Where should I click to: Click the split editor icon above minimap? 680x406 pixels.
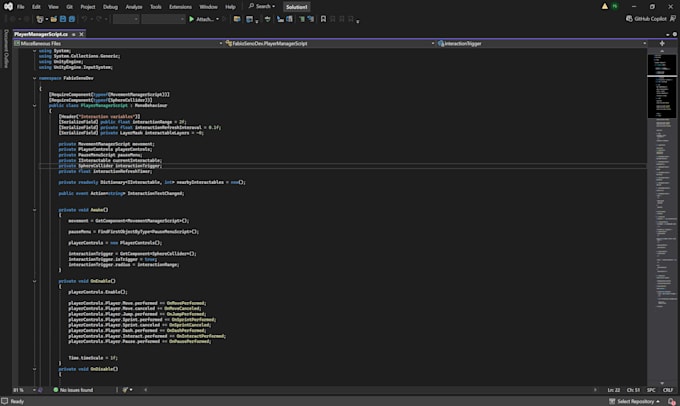pyautogui.click(x=662, y=43)
